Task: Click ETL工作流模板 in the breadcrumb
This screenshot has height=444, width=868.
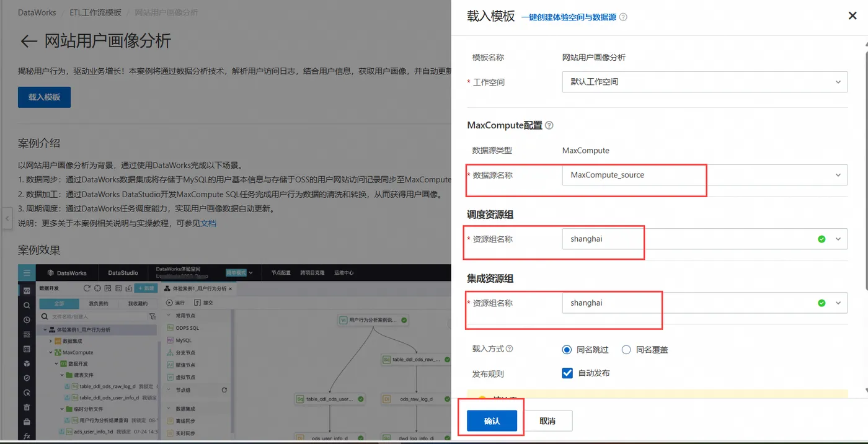Action: coord(96,12)
